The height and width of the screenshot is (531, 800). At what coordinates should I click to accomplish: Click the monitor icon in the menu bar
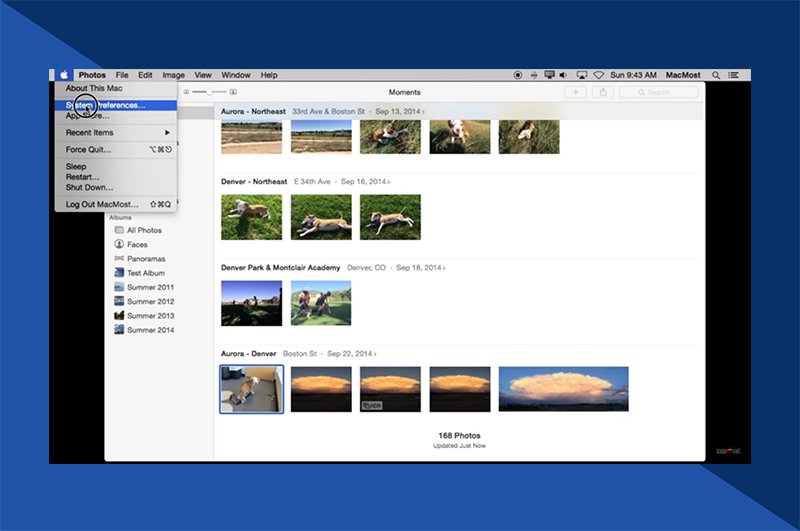[x=549, y=75]
